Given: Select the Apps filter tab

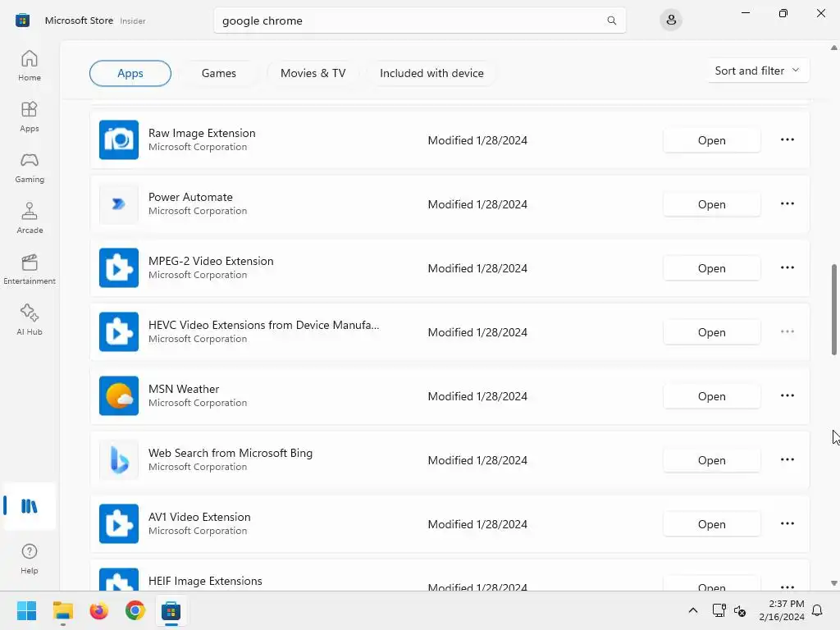Looking at the screenshot, I should (130, 73).
